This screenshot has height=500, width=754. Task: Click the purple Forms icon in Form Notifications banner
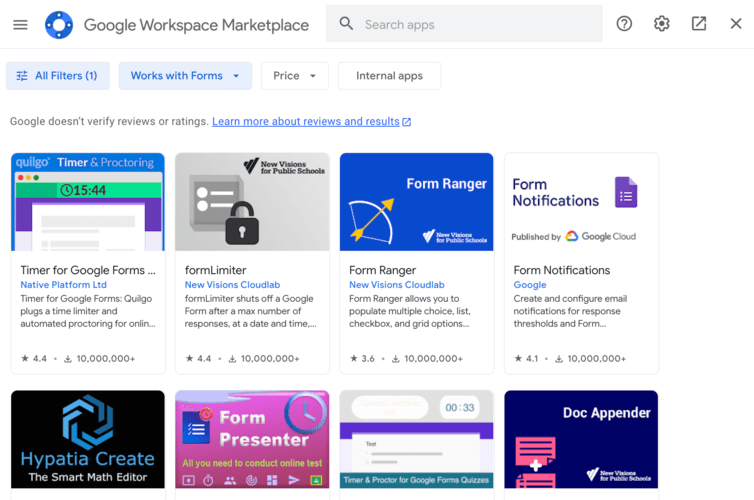[626, 192]
